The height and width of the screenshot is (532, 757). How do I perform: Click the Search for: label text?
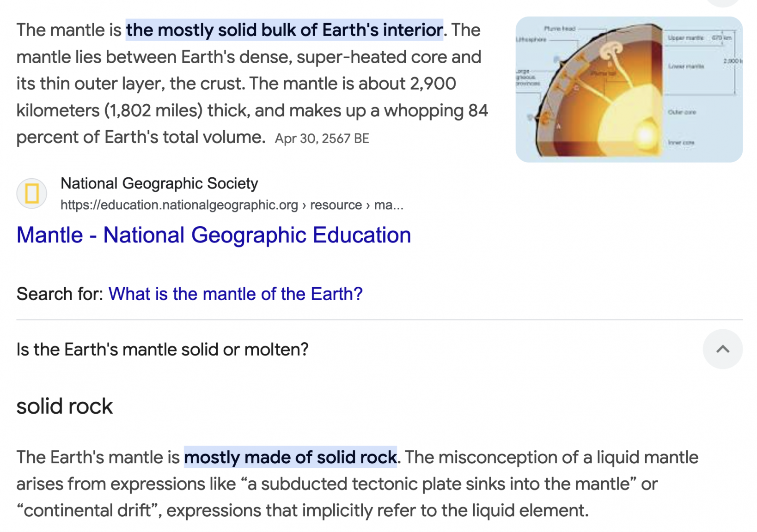60,294
